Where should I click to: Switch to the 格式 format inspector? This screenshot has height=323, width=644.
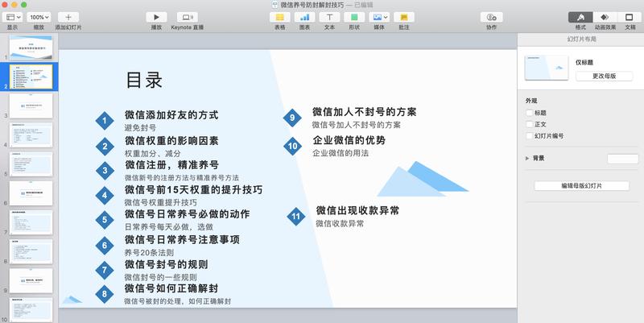tap(580, 17)
